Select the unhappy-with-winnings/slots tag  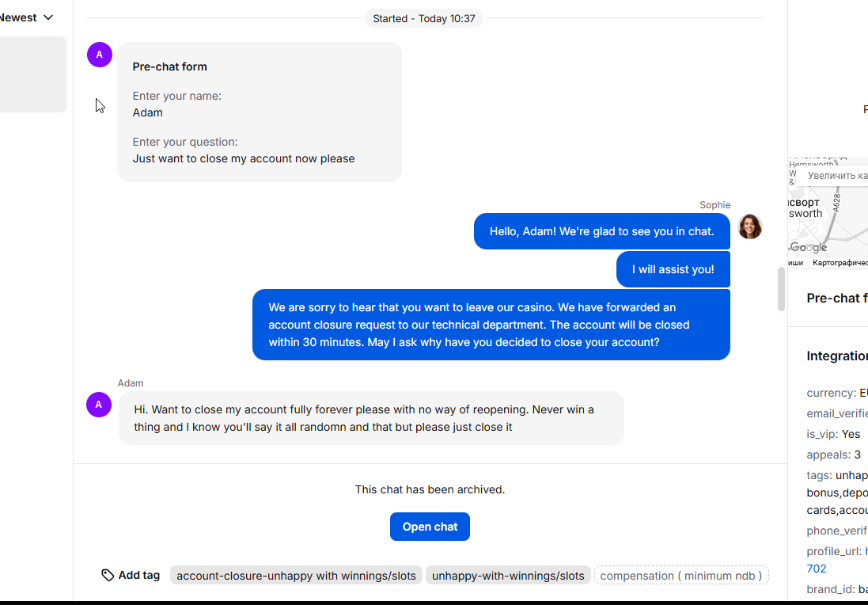coord(508,576)
